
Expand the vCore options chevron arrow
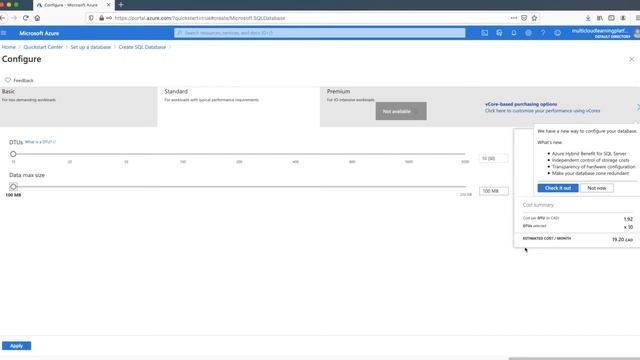tap(638, 107)
